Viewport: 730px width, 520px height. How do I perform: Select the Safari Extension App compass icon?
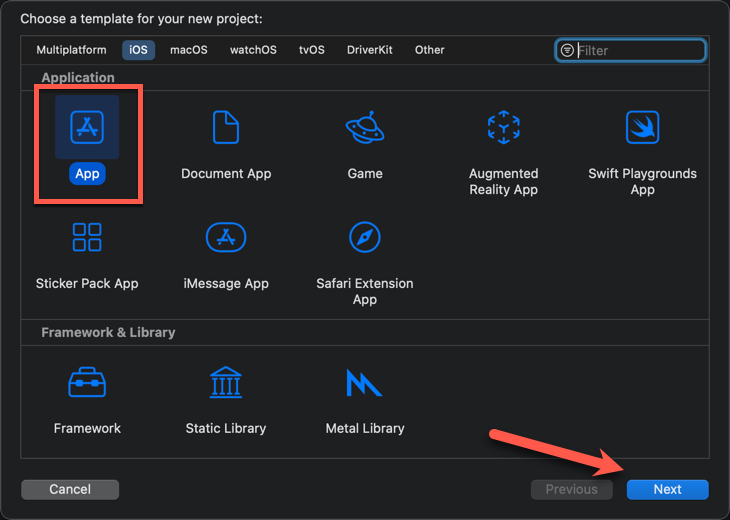365,237
